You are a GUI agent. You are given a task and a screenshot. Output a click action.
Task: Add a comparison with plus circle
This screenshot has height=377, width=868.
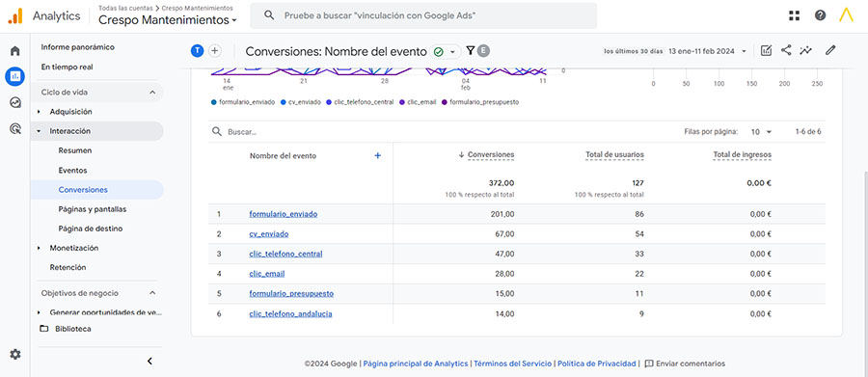tap(215, 51)
